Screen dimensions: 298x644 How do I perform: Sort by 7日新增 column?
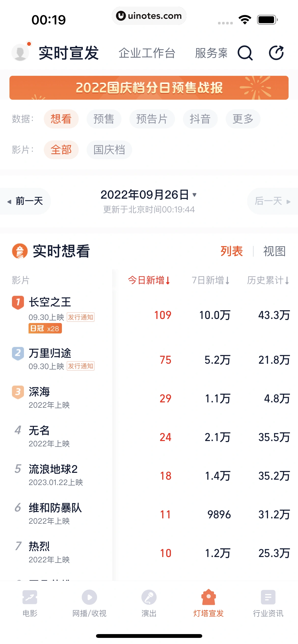point(211,280)
